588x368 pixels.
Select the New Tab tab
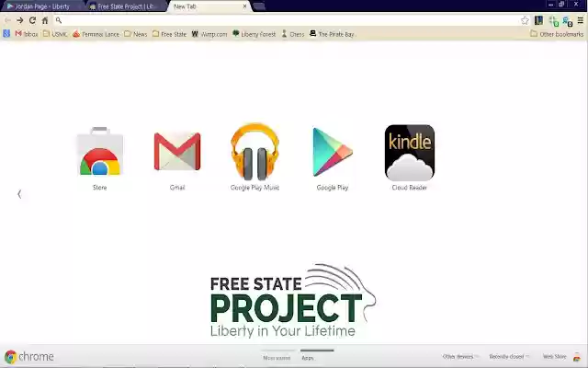point(209,6)
